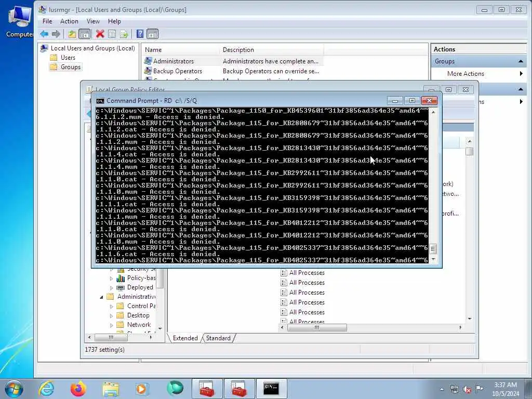The image size is (532, 399).
Task: Launch Firefox from the taskbar
Action: click(x=78, y=389)
